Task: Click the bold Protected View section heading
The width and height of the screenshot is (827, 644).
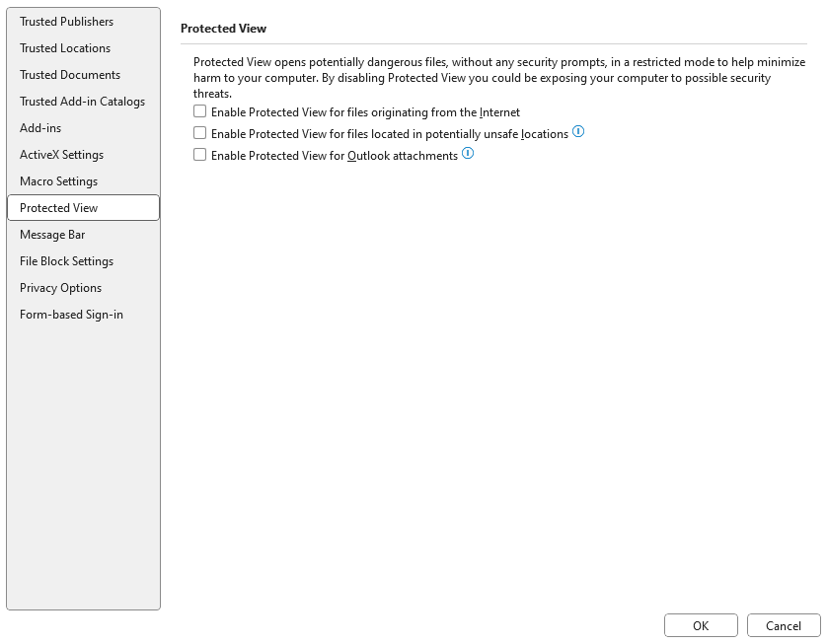Action: tap(223, 29)
